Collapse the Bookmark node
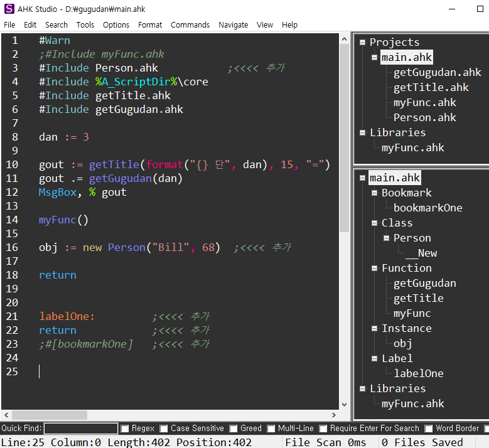 click(375, 193)
